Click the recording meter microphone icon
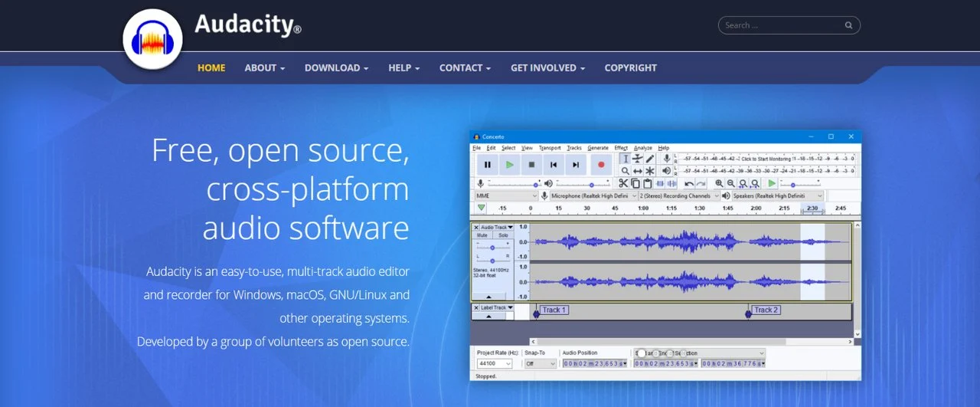980x407 pixels. [667, 159]
